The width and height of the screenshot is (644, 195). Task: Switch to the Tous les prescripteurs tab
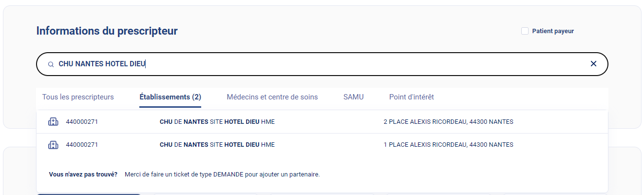[78, 97]
